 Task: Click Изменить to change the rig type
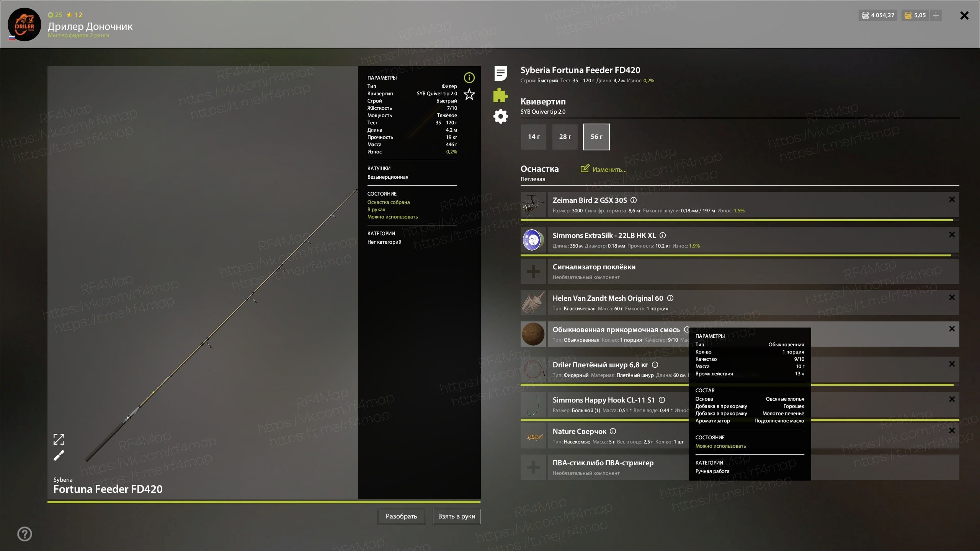tap(604, 169)
